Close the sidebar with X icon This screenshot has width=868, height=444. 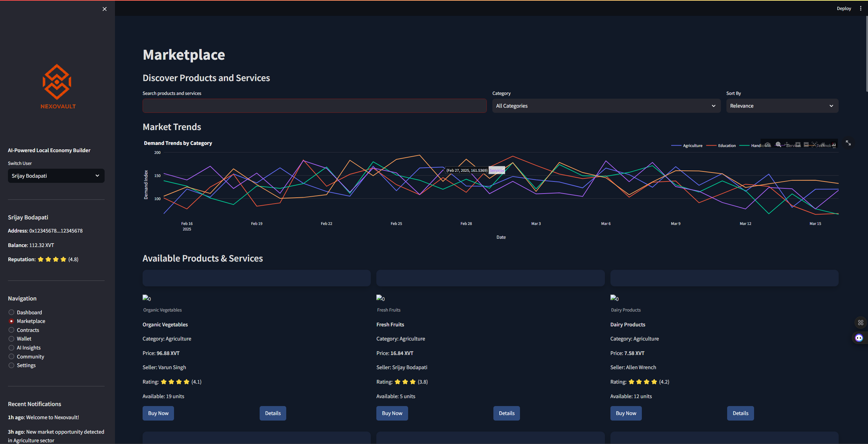point(105,9)
